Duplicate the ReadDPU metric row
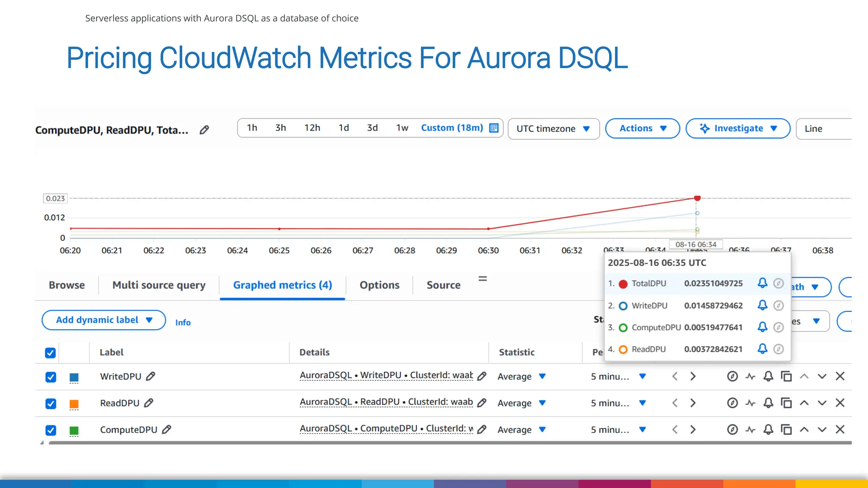 pos(786,403)
